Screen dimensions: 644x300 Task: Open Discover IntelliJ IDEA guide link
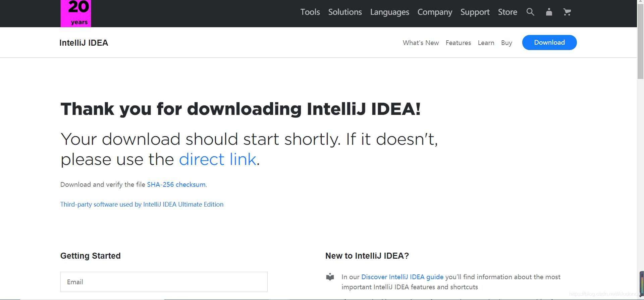[402, 277]
